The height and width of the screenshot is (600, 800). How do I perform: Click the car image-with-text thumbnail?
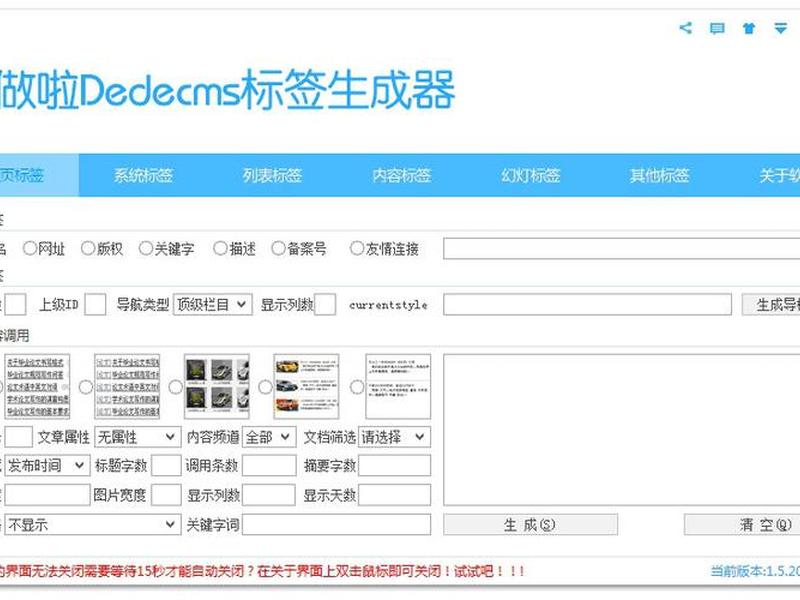coord(306,387)
